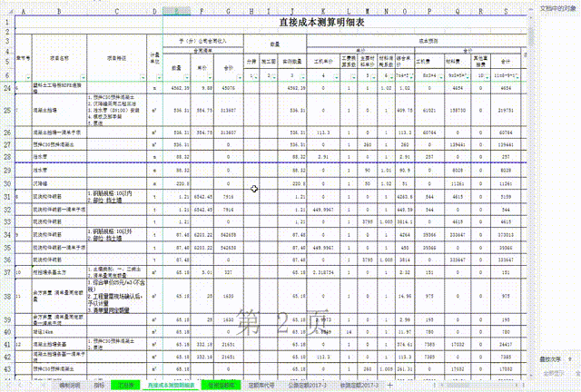
Task: Open the 工机单价 column K filter dropdown
Action: [336, 77]
